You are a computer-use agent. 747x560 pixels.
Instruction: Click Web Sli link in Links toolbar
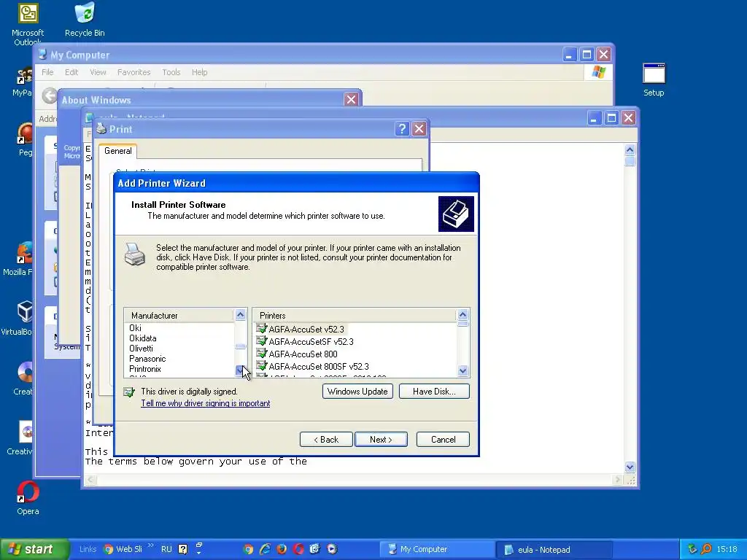pyautogui.click(x=123, y=549)
